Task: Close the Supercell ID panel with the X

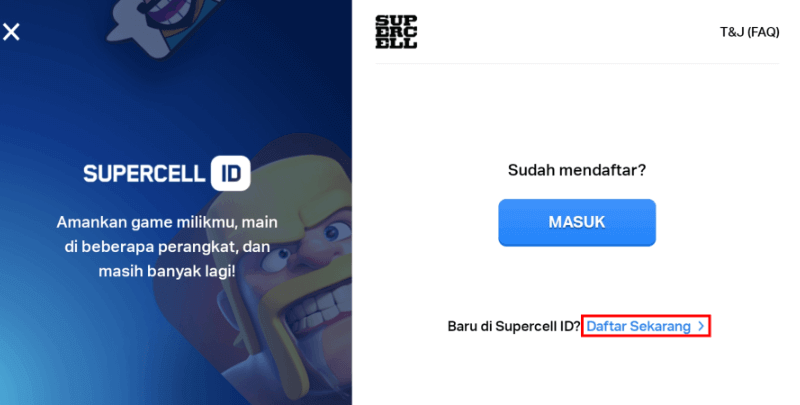Action: click(x=11, y=32)
